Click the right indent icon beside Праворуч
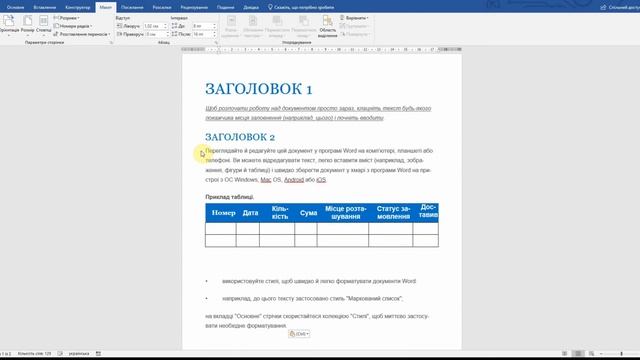Screen dimensions: 640x360 [119, 34]
